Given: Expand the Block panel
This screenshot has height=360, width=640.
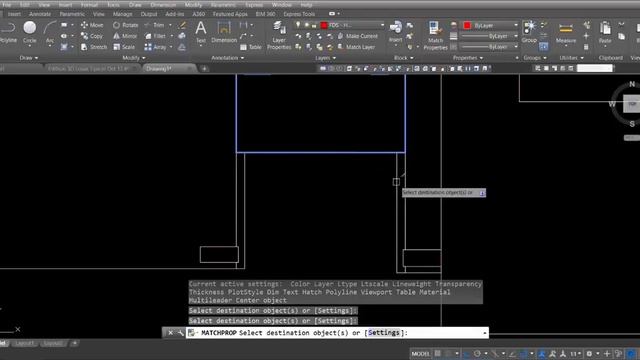Looking at the screenshot, I should point(403,58).
